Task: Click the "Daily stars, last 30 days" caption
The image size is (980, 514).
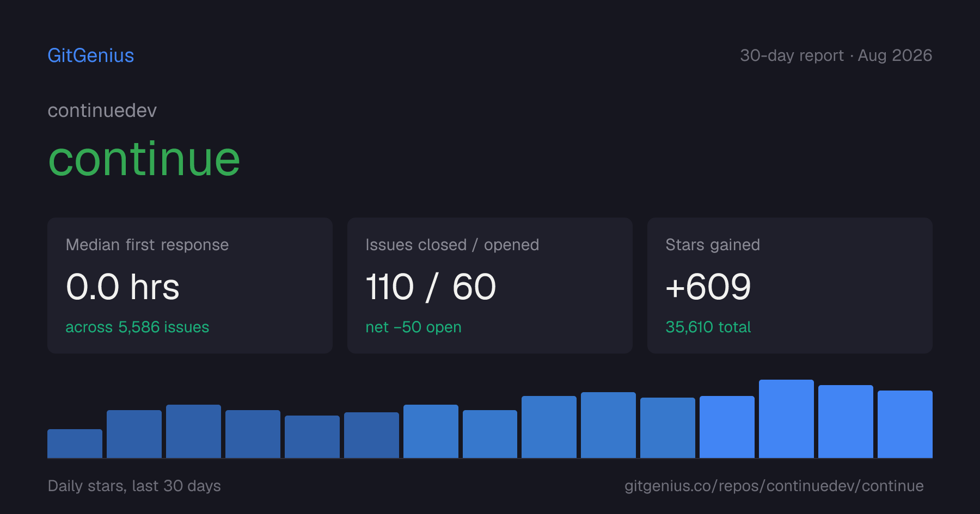Action: [134, 486]
